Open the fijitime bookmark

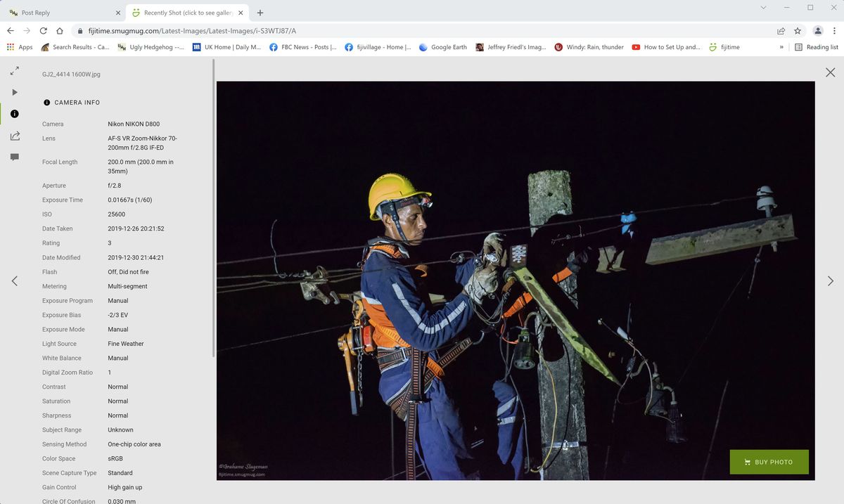[724, 47]
